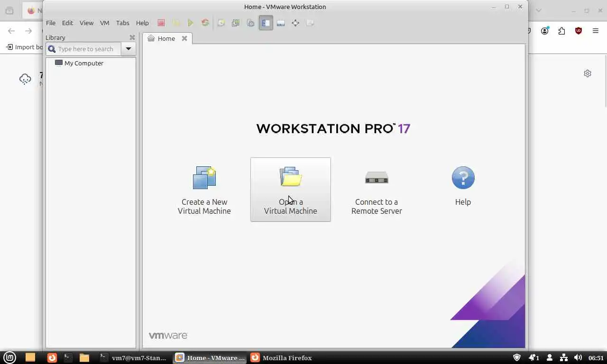Open the Firefox list all tabs chevron

538,10
